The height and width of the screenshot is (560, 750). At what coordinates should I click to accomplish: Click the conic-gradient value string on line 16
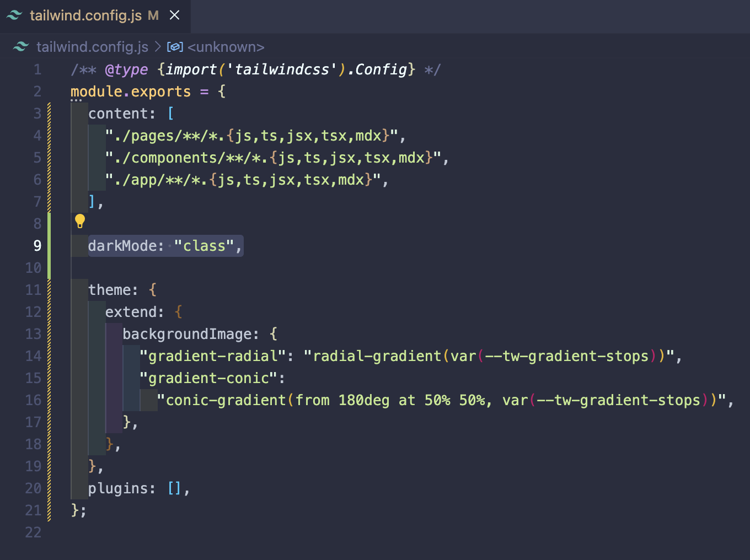click(441, 400)
